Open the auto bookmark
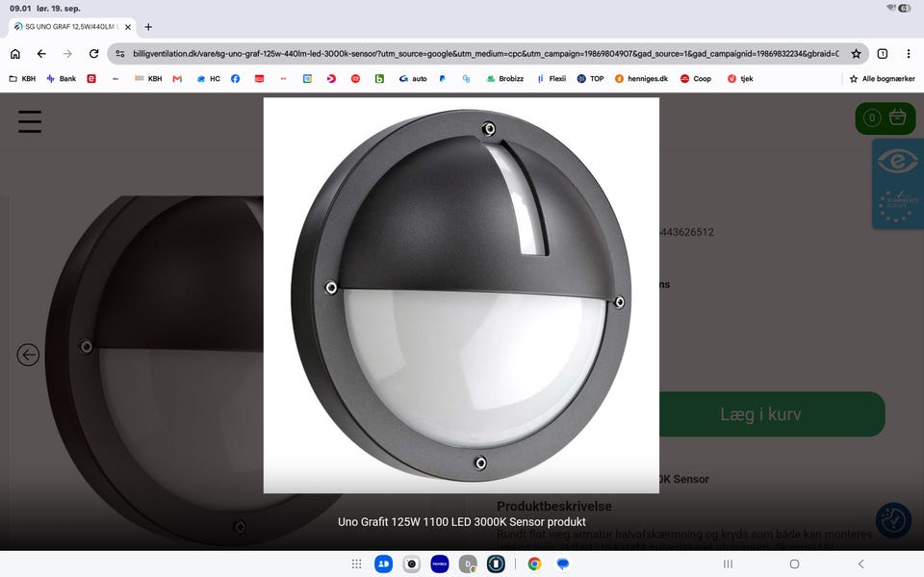 pyautogui.click(x=413, y=78)
